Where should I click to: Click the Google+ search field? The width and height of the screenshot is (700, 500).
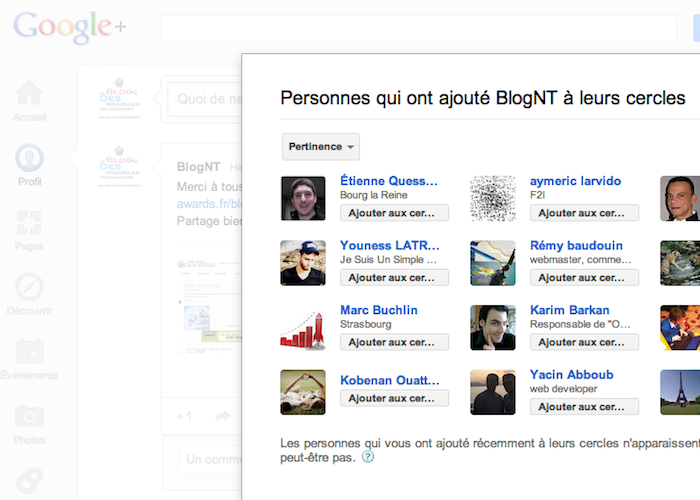click(419, 28)
